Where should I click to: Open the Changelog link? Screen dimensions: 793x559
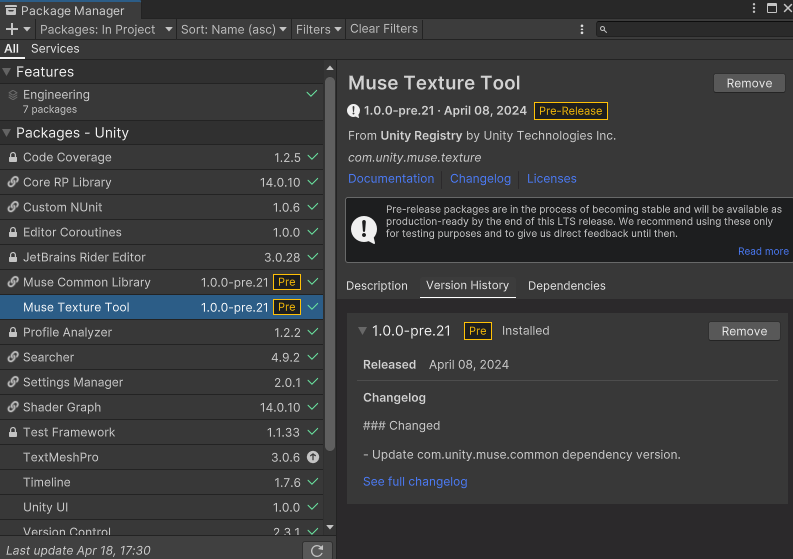(480, 179)
